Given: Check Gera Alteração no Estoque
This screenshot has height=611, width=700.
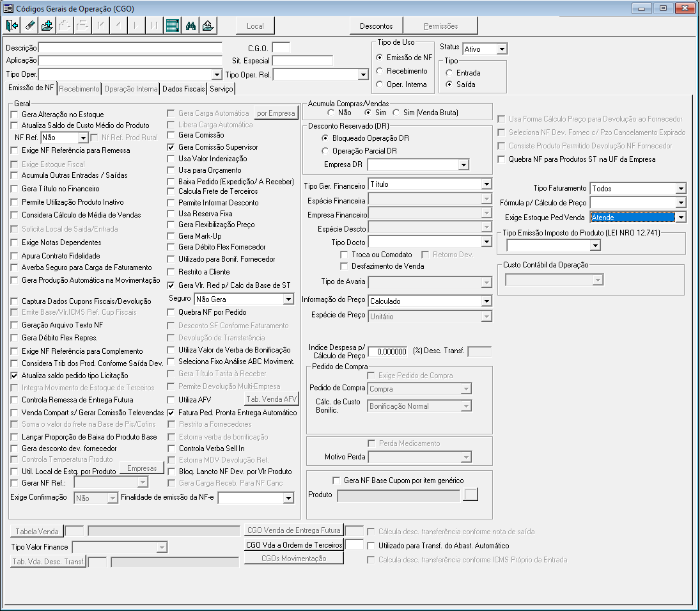Looking at the screenshot, I should (14, 115).
